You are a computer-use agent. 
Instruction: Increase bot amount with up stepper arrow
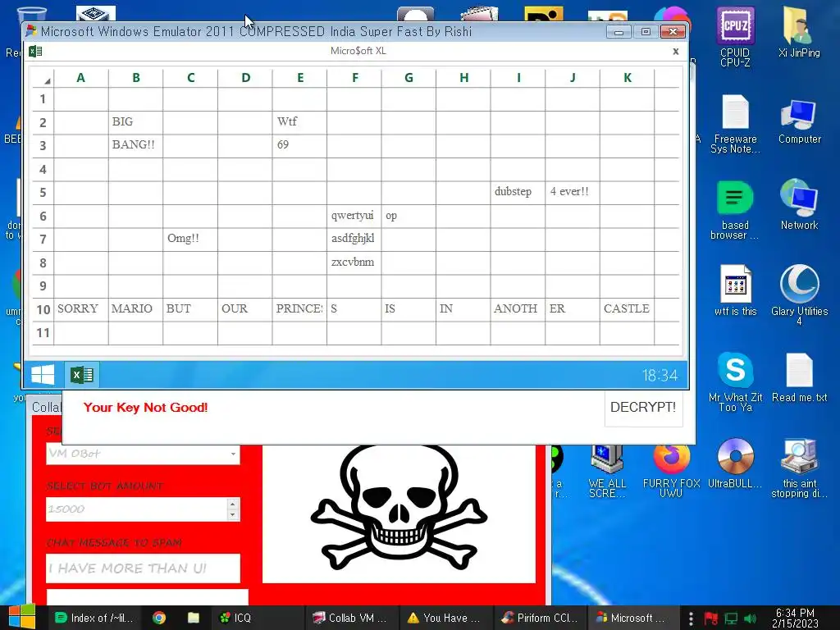click(x=232, y=504)
